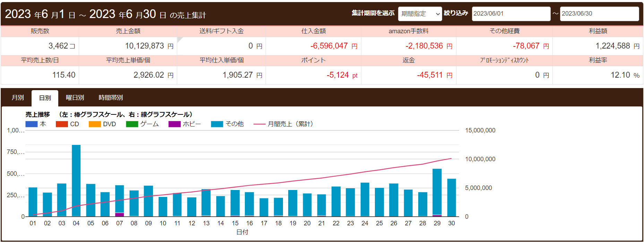This screenshot has height=242, width=644.
Task: Click the 売上金額 column header
Action: coord(128,31)
